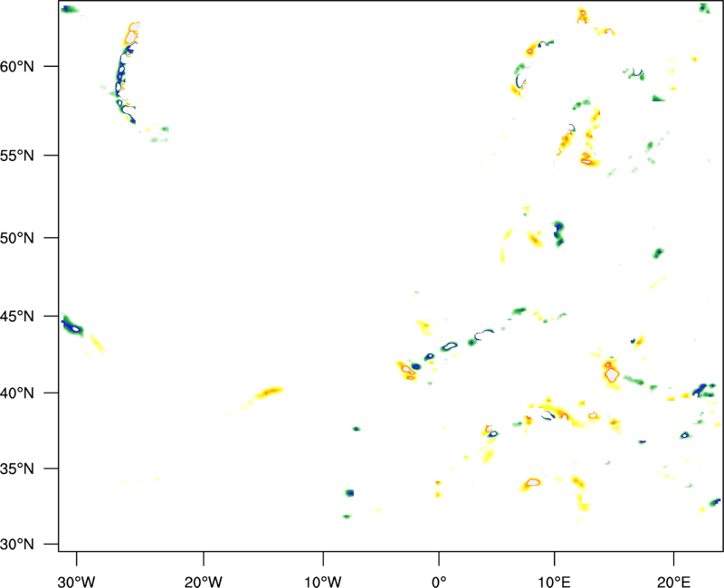This screenshot has height=588, width=724.
Task: Click the 10°E longitude label
Action: (554, 582)
